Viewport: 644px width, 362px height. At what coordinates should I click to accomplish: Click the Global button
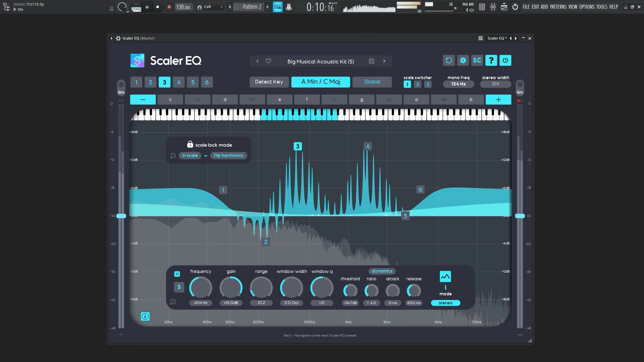372,82
